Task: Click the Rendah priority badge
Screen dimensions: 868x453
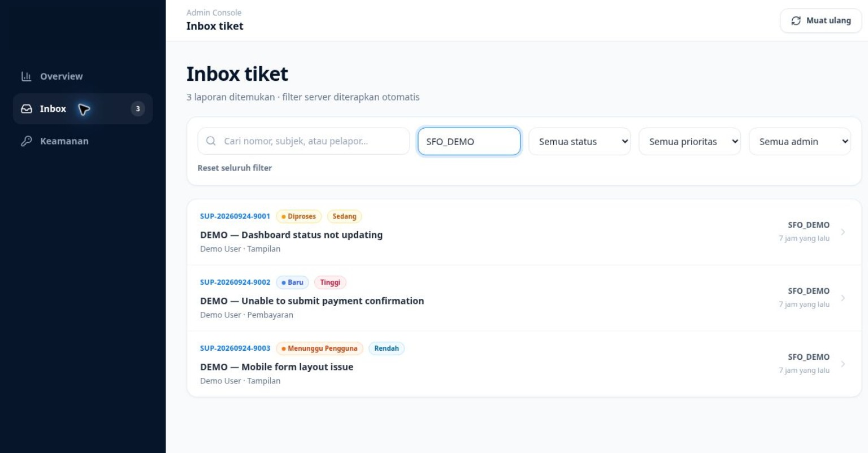Action: (x=387, y=349)
